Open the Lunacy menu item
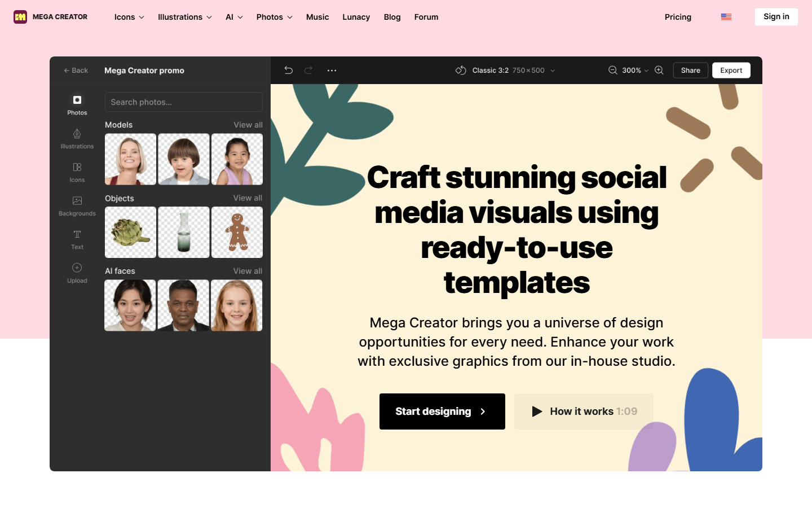 pos(356,17)
